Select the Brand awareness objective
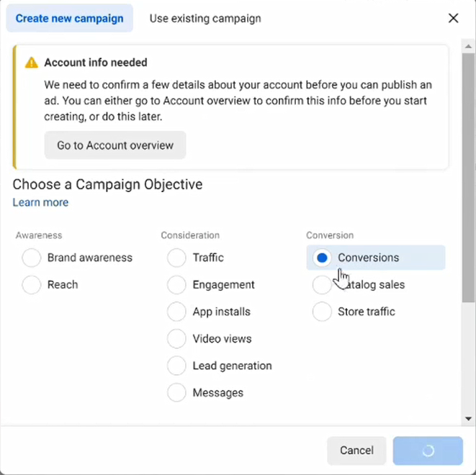The width and height of the screenshot is (476, 475). (x=31, y=258)
